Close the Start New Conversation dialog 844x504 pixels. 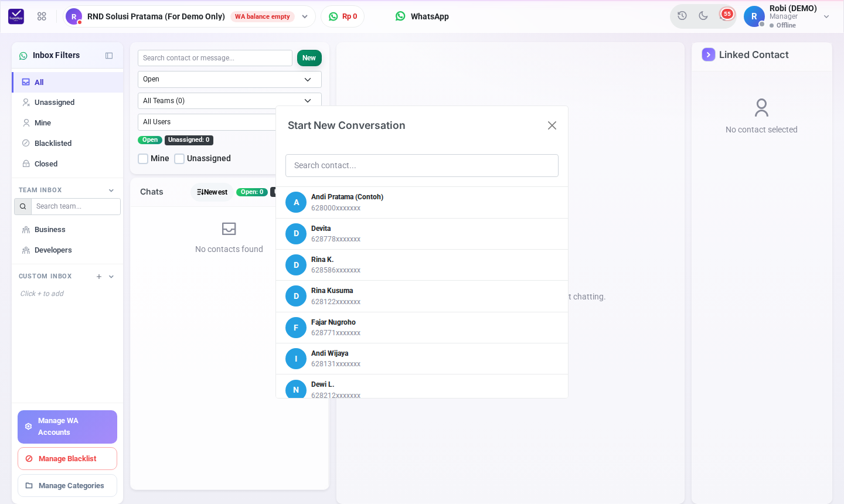(x=552, y=125)
